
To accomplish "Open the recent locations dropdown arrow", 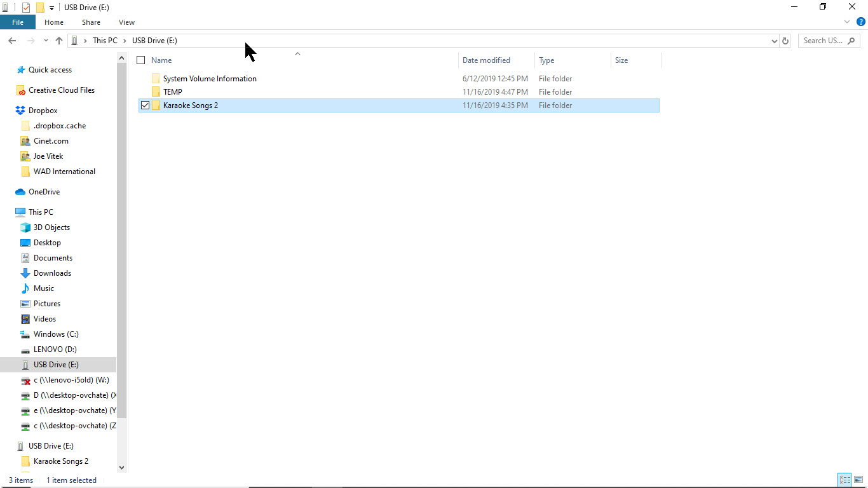I will (45, 41).
